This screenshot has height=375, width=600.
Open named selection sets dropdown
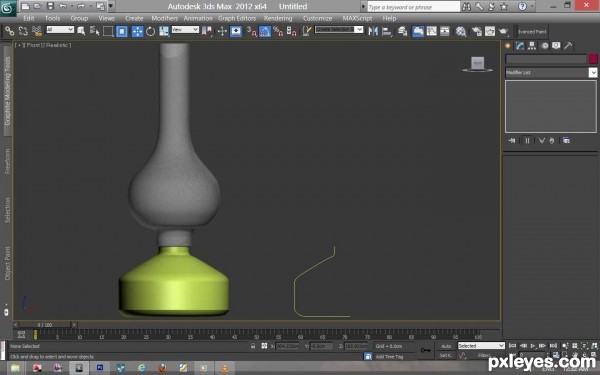click(339, 29)
